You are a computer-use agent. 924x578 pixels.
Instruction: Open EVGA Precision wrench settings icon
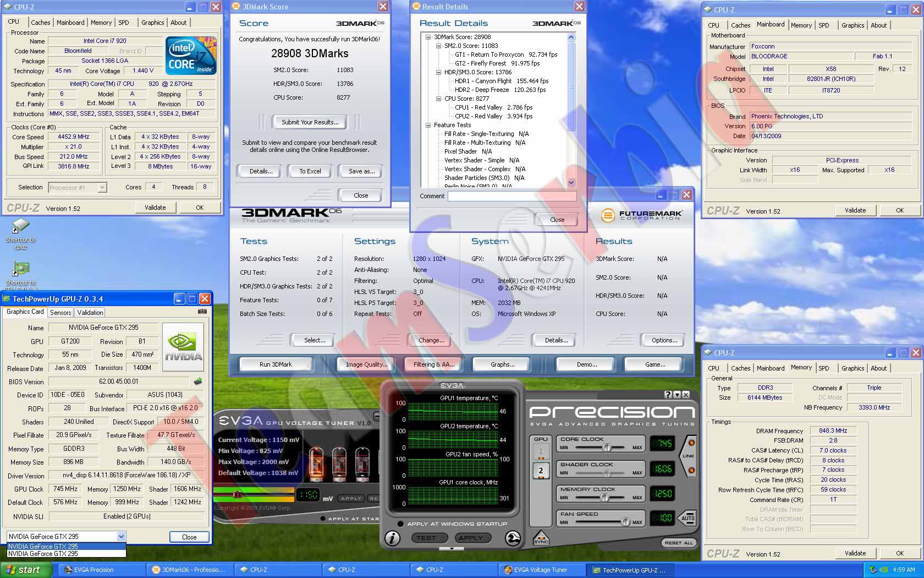513,538
